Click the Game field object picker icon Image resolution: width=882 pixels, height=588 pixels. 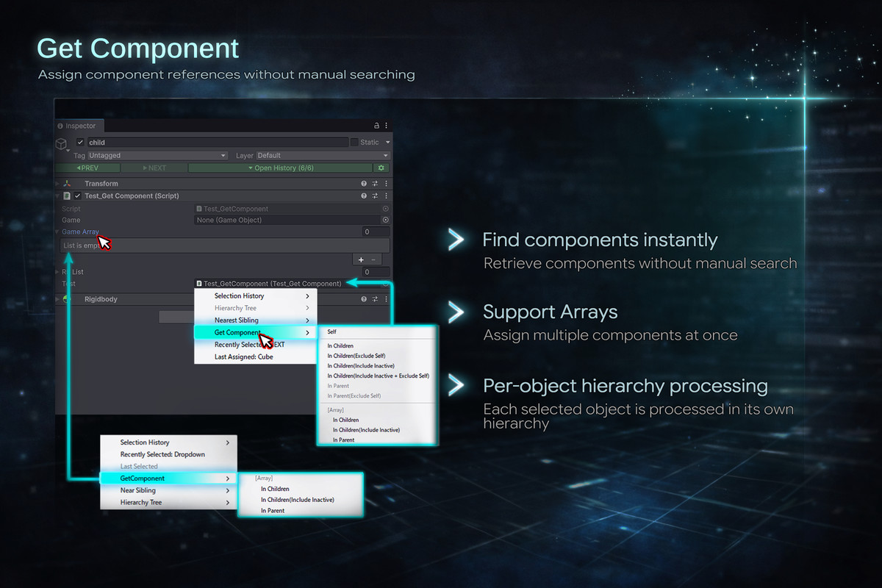click(385, 220)
